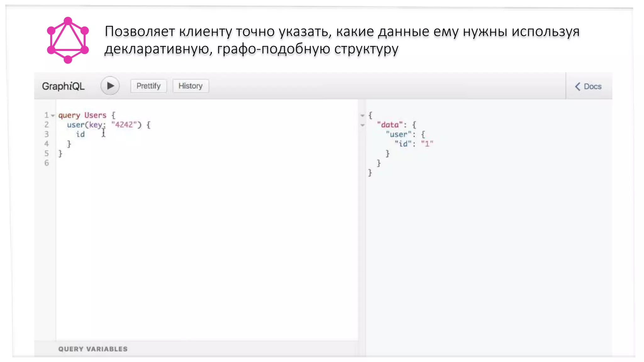Click the Docs chevron arrow icon

[x=578, y=86]
